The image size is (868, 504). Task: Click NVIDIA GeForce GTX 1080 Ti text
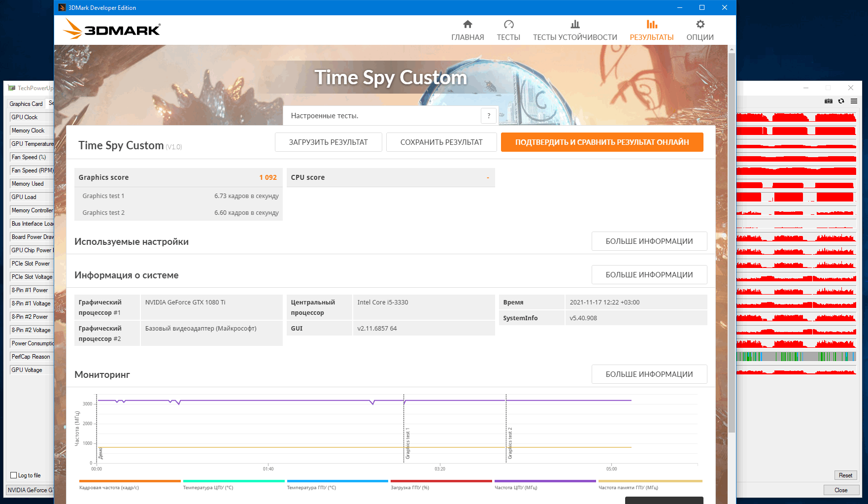pos(185,302)
